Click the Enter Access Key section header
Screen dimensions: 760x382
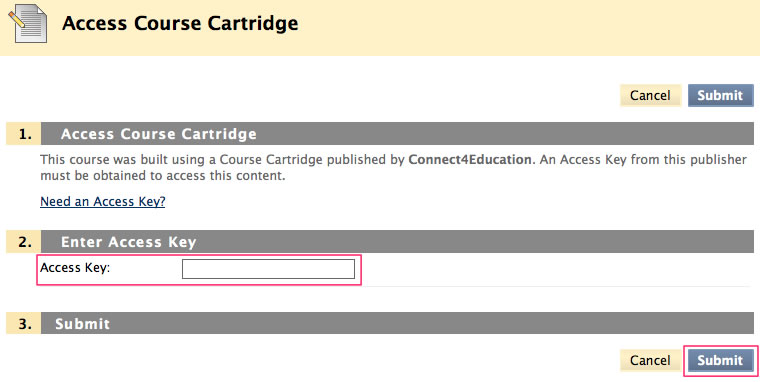pos(397,241)
